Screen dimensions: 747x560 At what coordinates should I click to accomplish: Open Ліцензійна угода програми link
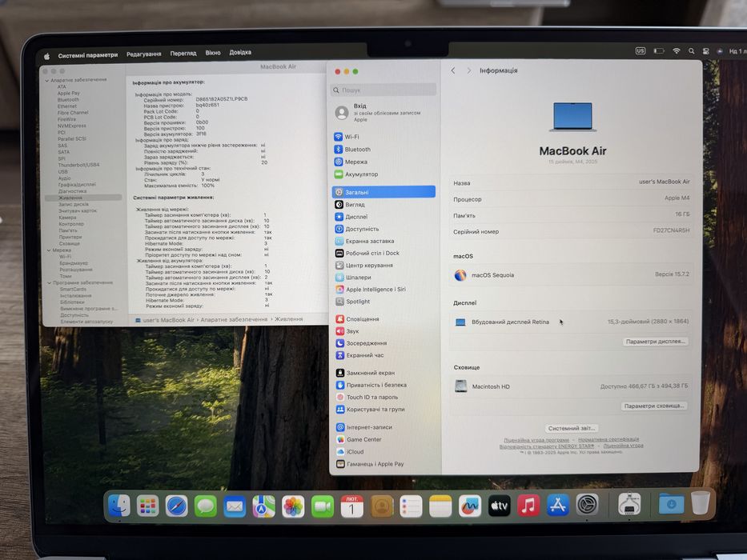(536, 440)
